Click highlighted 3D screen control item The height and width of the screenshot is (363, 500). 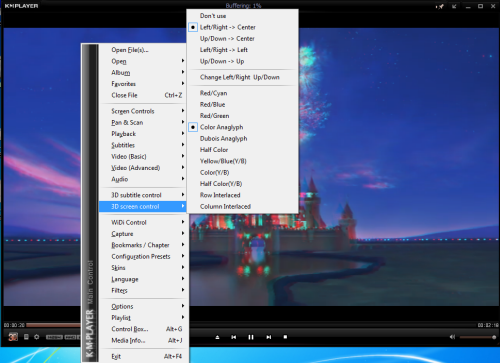point(143,207)
